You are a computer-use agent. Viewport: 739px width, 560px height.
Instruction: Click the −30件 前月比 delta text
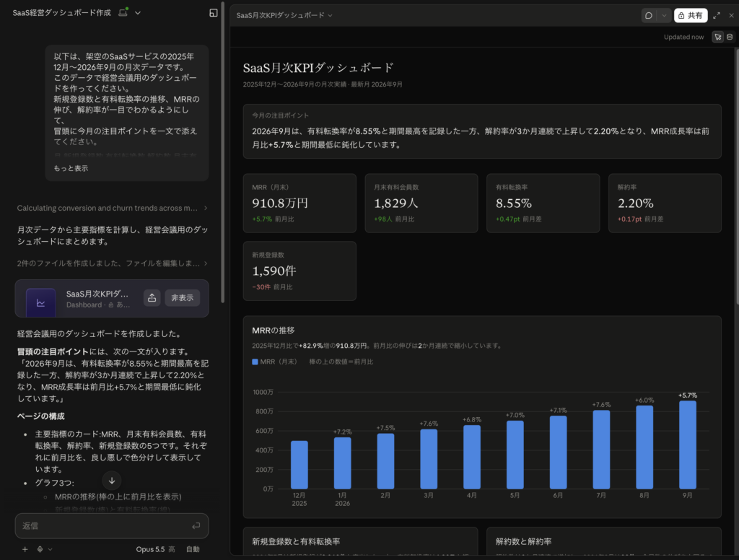272,287
